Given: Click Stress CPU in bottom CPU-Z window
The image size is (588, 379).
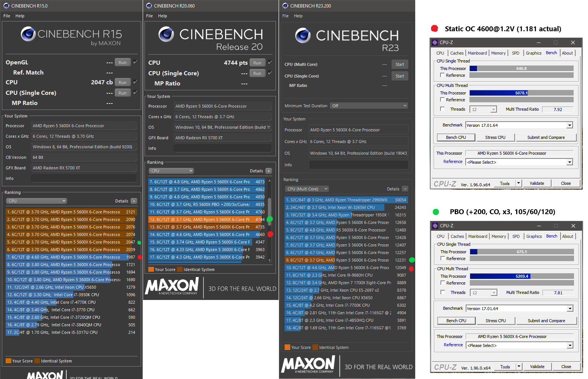Looking at the screenshot, I should click(x=496, y=321).
